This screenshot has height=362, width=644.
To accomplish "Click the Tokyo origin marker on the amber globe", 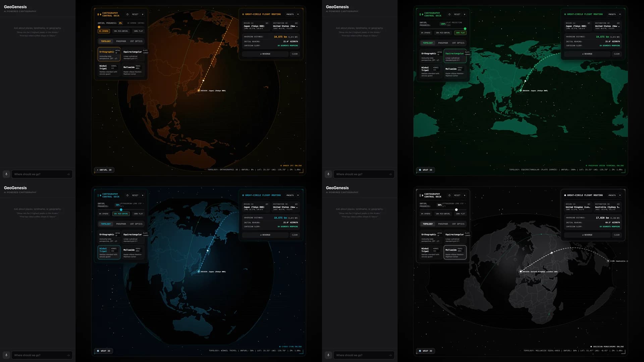I will pyautogui.click(x=199, y=90).
